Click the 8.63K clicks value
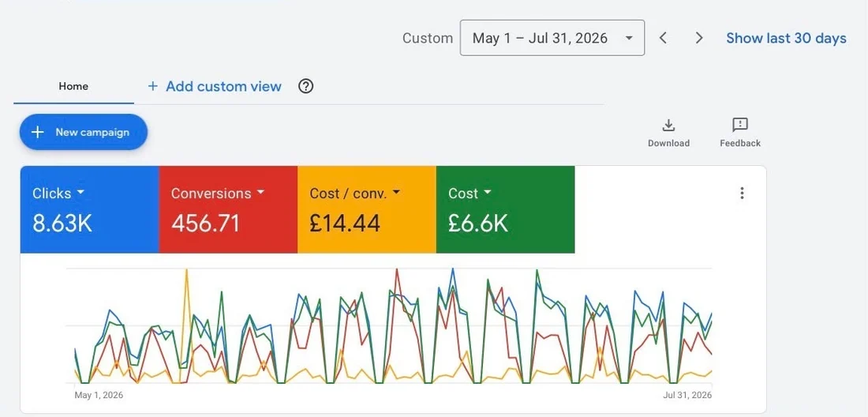The width and height of the screenshot is (868, 417). (62, 224)
